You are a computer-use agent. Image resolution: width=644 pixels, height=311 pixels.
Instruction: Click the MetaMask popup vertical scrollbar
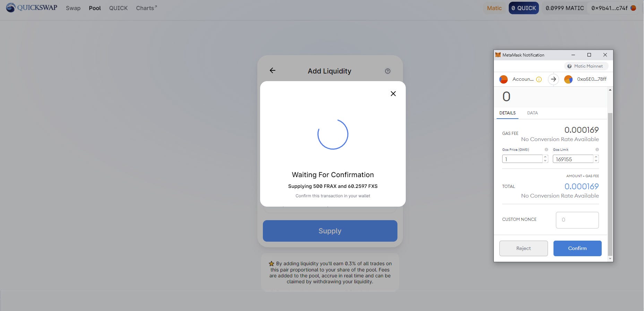pyautogui.click(x=610, y=184)
